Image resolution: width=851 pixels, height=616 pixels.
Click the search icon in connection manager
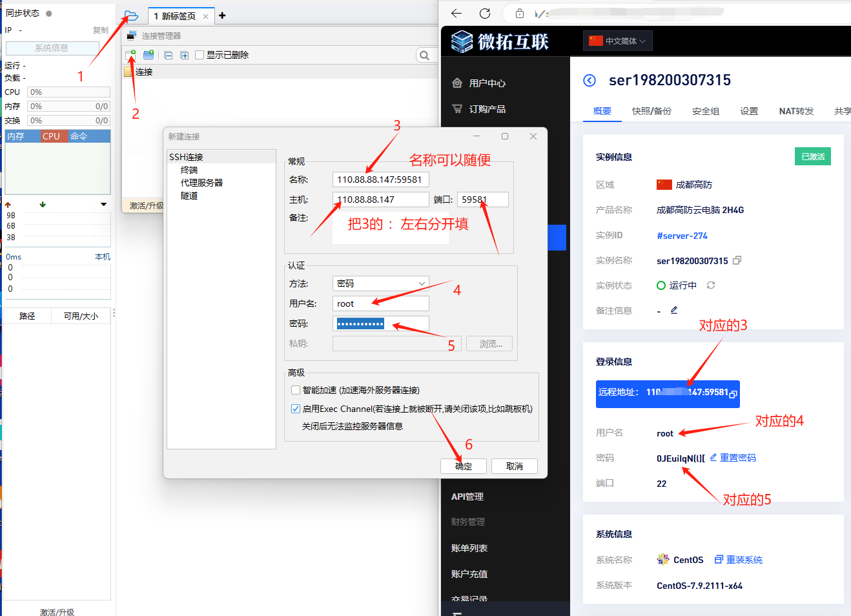[424, 56]
